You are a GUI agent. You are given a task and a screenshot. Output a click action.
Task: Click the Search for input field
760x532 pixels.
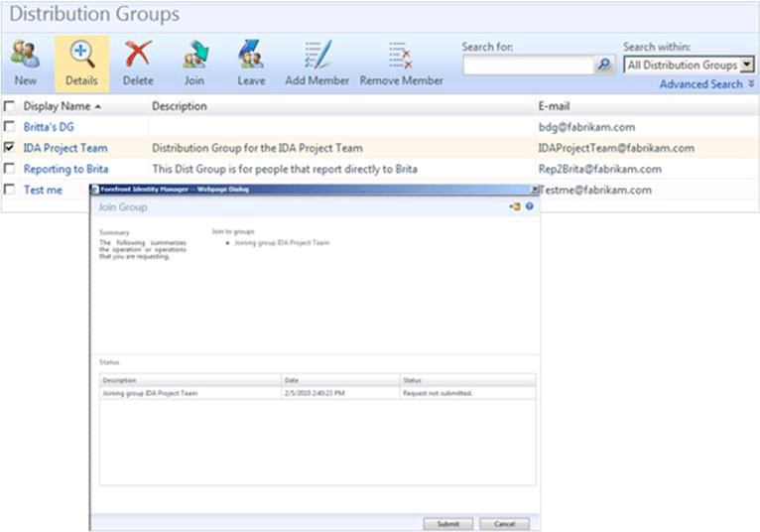(528, 65)
